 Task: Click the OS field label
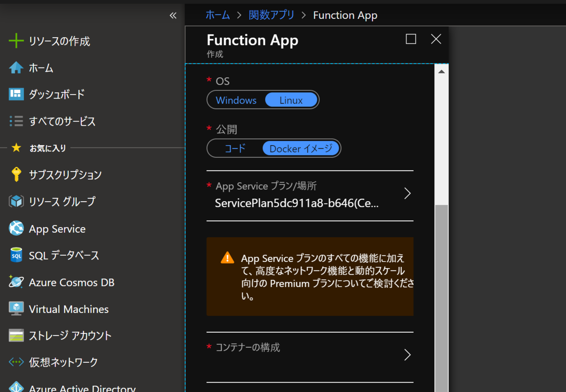(223, 81)
